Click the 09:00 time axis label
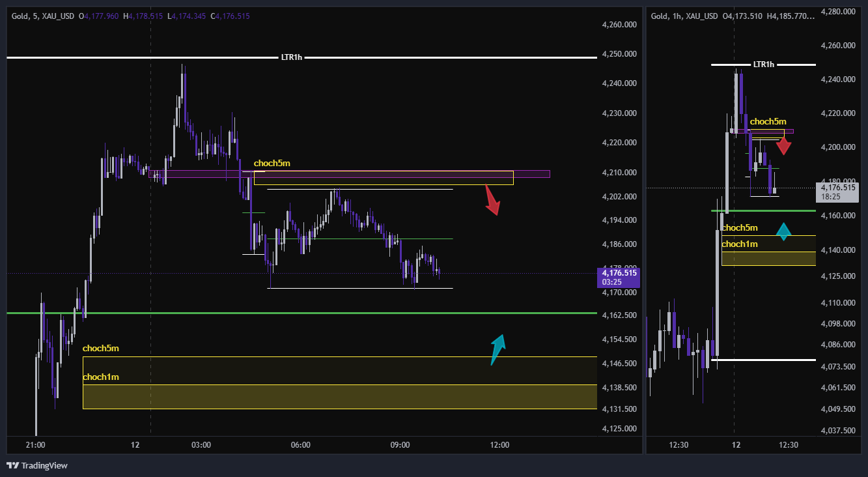The width and height of the screenshot is (868, 477). coord(400,445)
